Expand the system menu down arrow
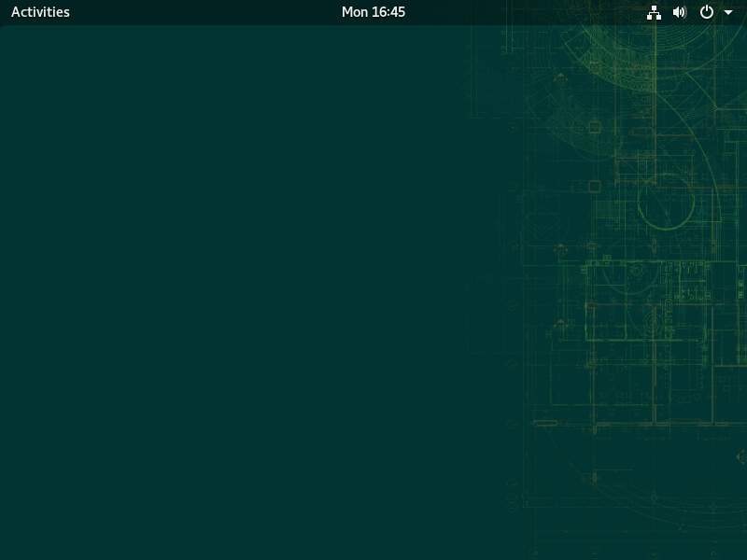Screen dimensions: 747x560 pos(728,13)
